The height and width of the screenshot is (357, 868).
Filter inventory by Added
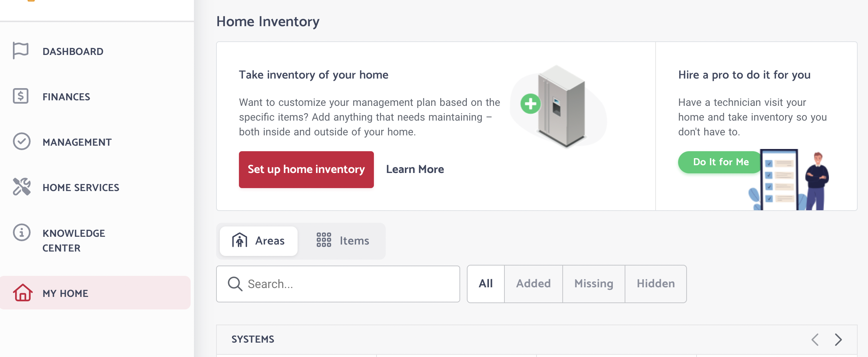[x=533, y=284]
